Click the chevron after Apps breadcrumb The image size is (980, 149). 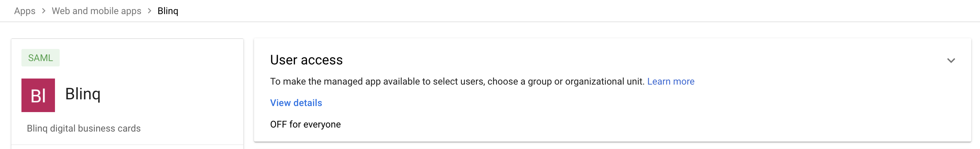tap(44, 11)
